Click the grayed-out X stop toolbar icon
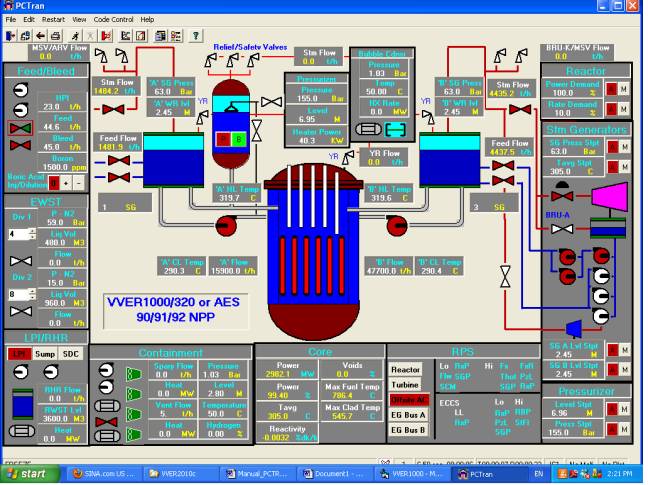The height and width of the screenshot is (485, 648). (90, 36)
